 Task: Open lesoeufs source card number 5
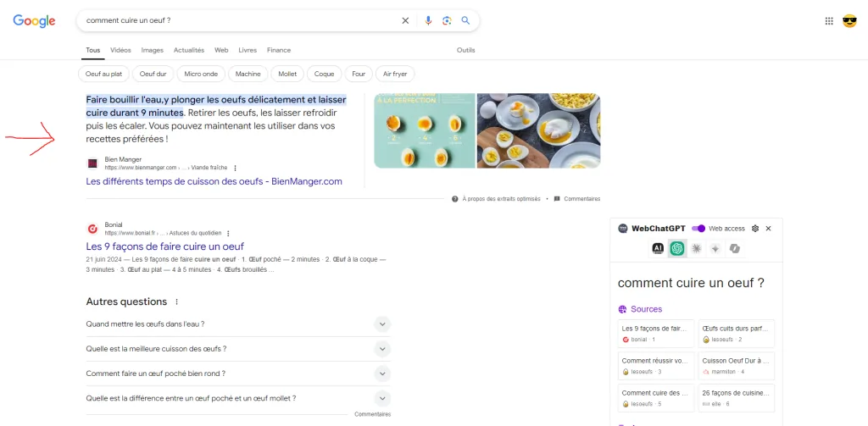[x=655, y=398]
